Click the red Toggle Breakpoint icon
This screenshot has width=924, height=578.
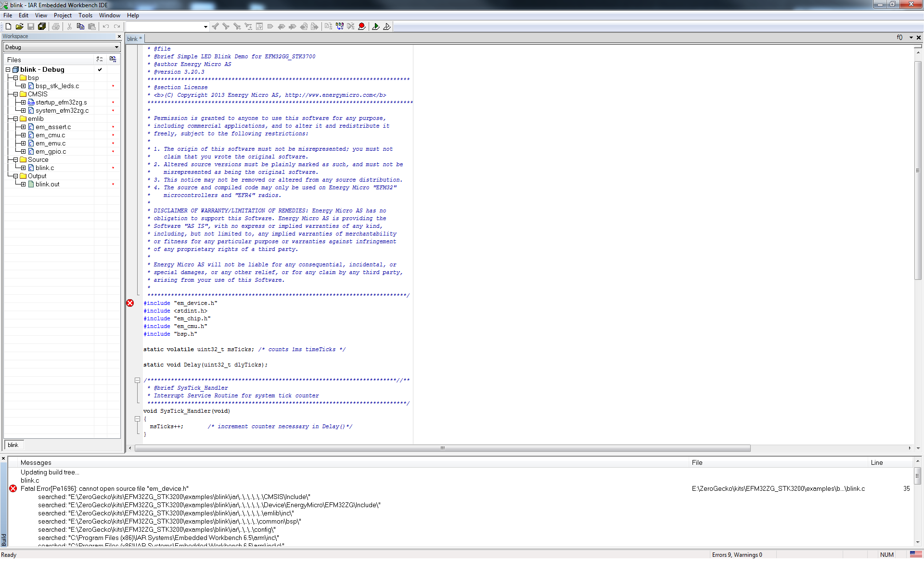coord(362,26)
